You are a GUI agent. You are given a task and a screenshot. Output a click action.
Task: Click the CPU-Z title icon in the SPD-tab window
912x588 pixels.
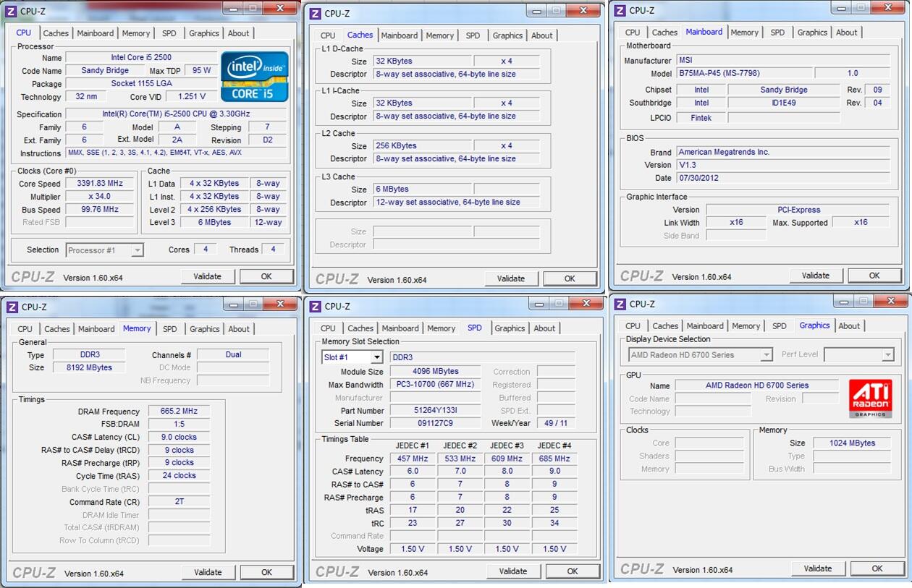tap(316, 306)
